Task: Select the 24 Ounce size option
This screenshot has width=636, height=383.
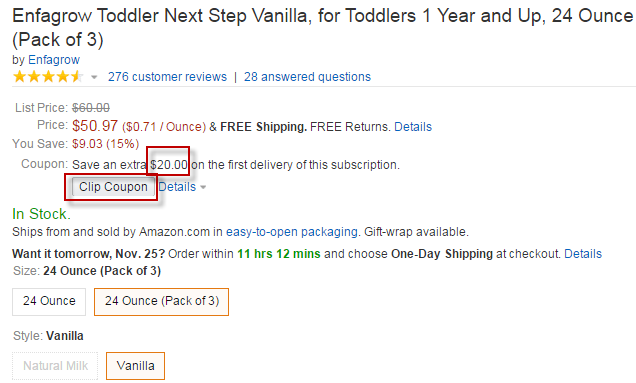Action: (x=49, y=301)
